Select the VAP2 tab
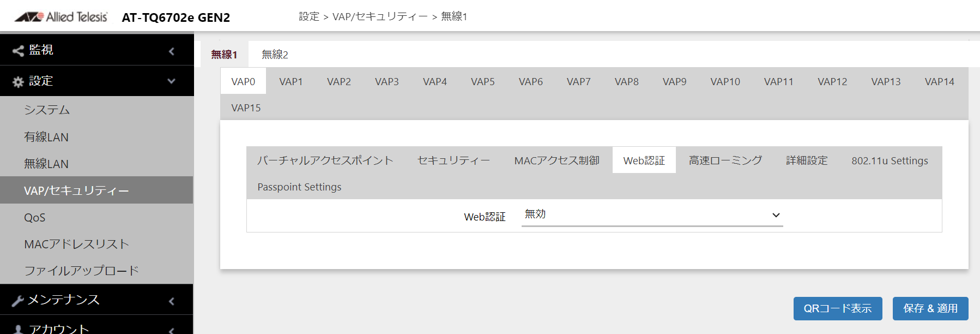 click(x=339, y=81)
